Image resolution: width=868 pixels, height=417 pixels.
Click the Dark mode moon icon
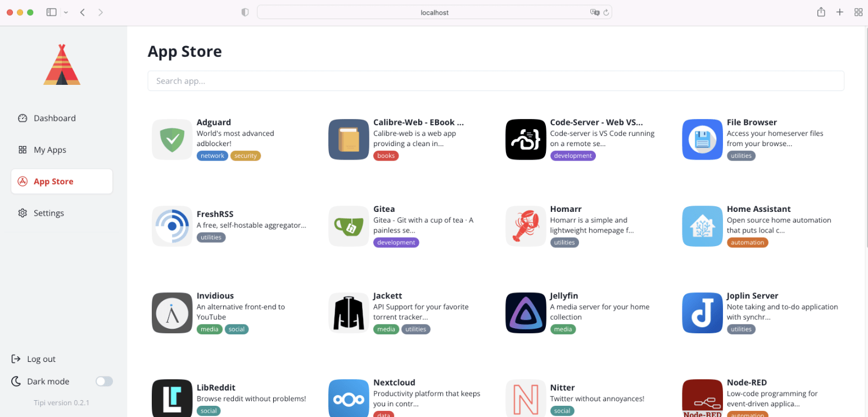point(16,381)
